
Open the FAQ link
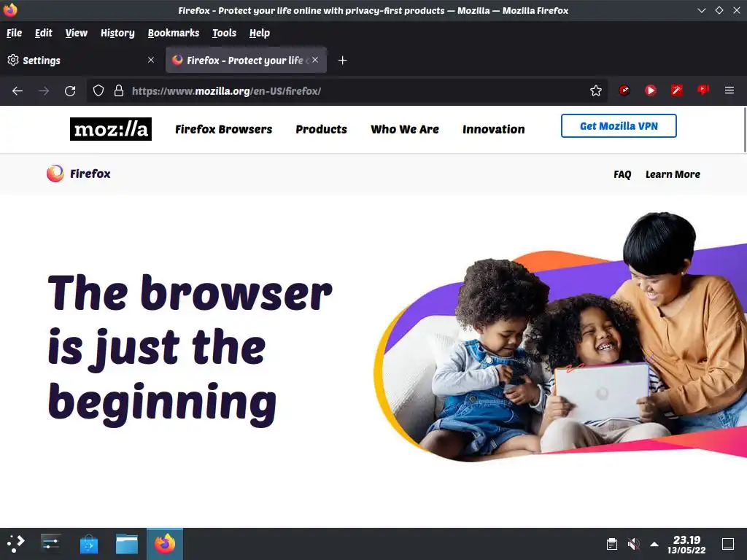click(622, 174)
